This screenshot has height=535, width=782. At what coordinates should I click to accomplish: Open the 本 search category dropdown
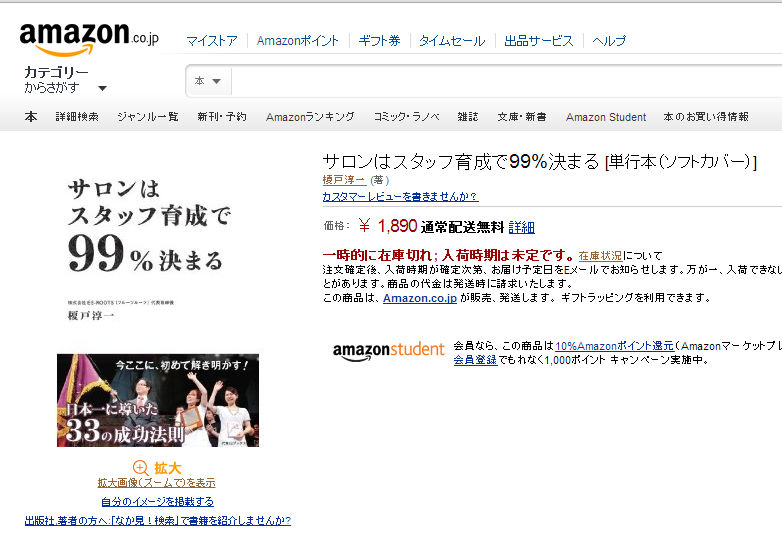[x=208, y=81]
